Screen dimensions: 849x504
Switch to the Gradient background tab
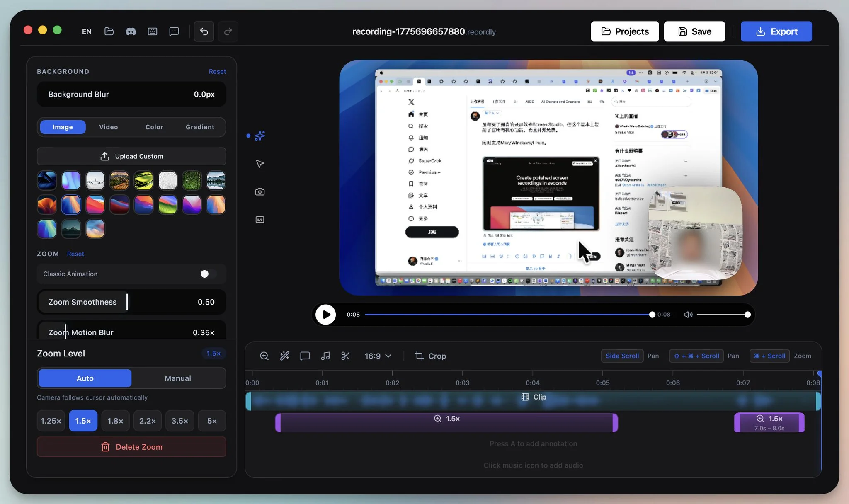point(200,127)
